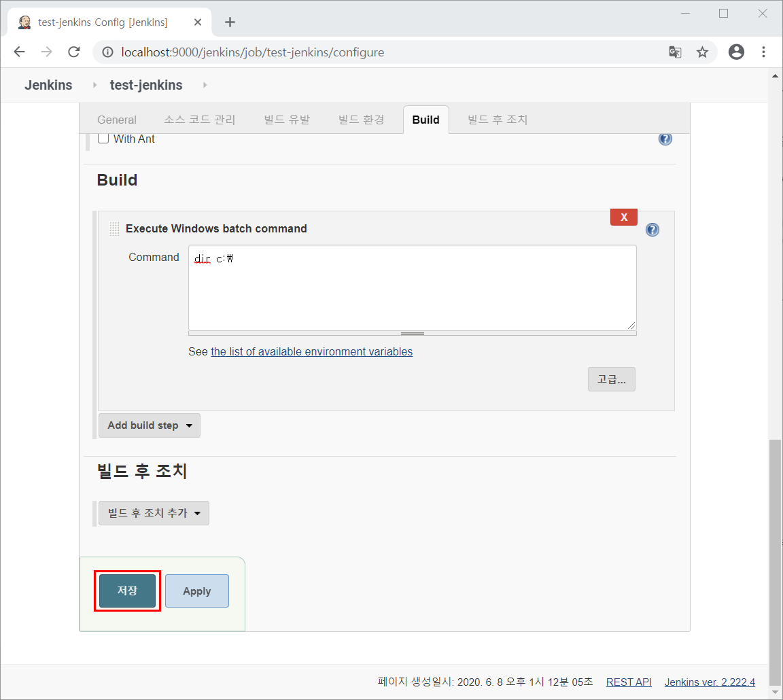Click the scrollbar up arrow
Image resolution: width=783 pixels, height=700 pixels.
point(775,76)
